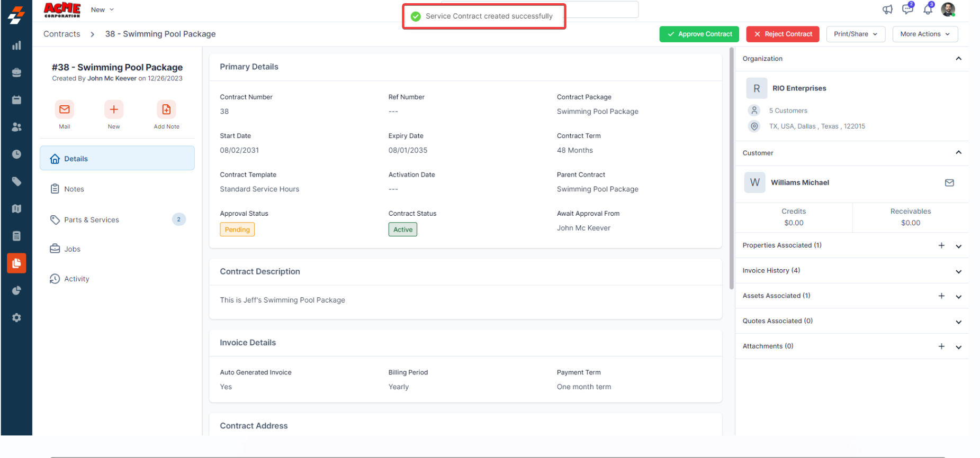Approve the contract
The width and height of the screenshot is (980, 458).
699,34
